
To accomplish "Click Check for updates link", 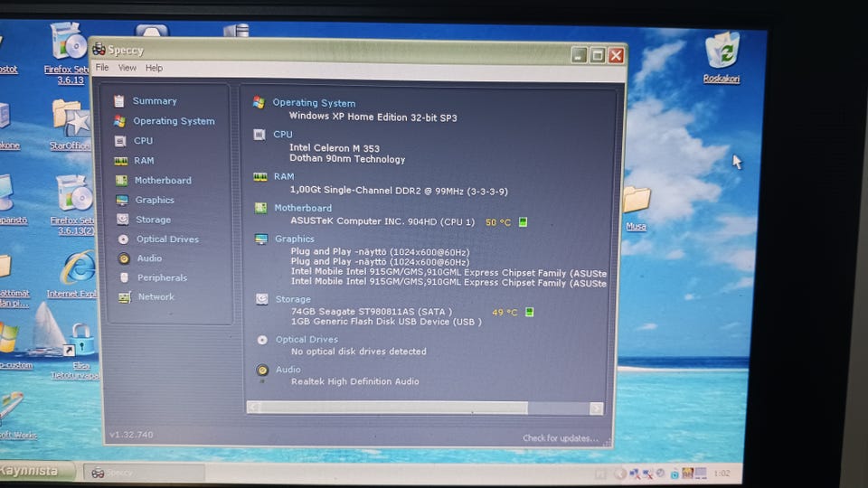I will click(x=561, y=438).
